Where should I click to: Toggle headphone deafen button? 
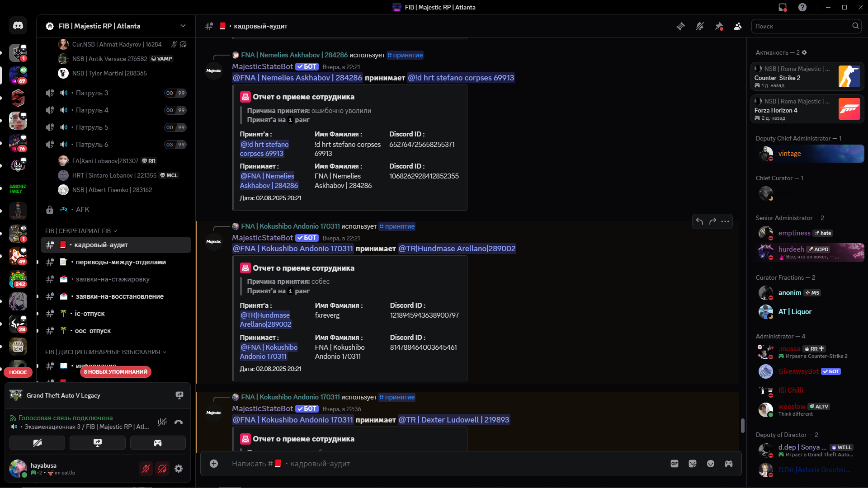162,469
